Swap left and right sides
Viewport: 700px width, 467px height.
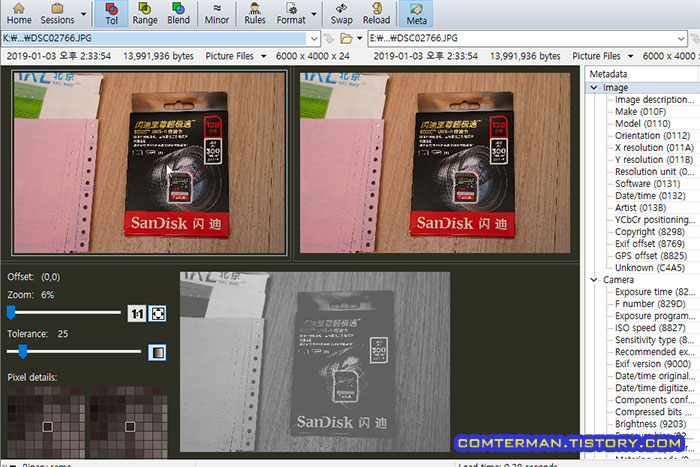[342, 14]
